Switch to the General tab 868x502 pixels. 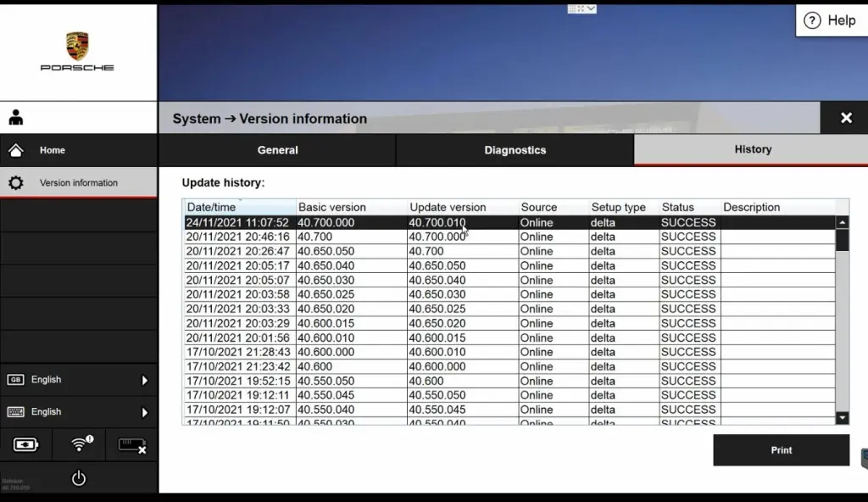point(277,150)
